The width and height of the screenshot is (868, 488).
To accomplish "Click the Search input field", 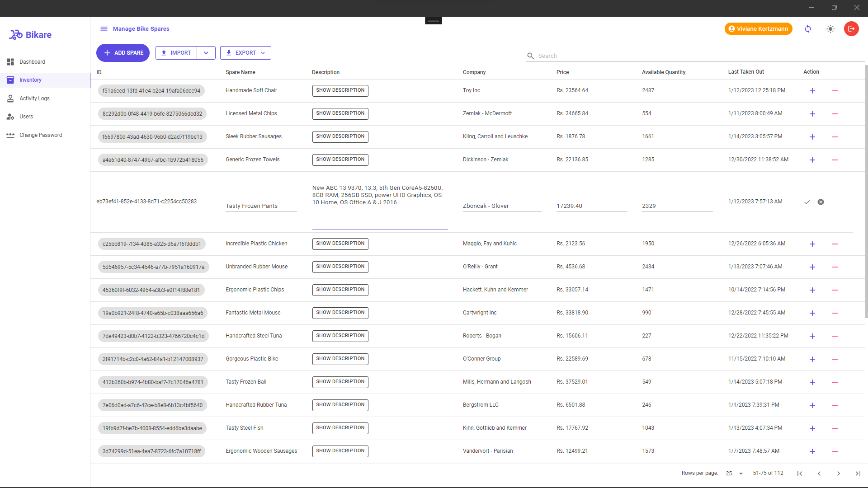I will 696,56.
